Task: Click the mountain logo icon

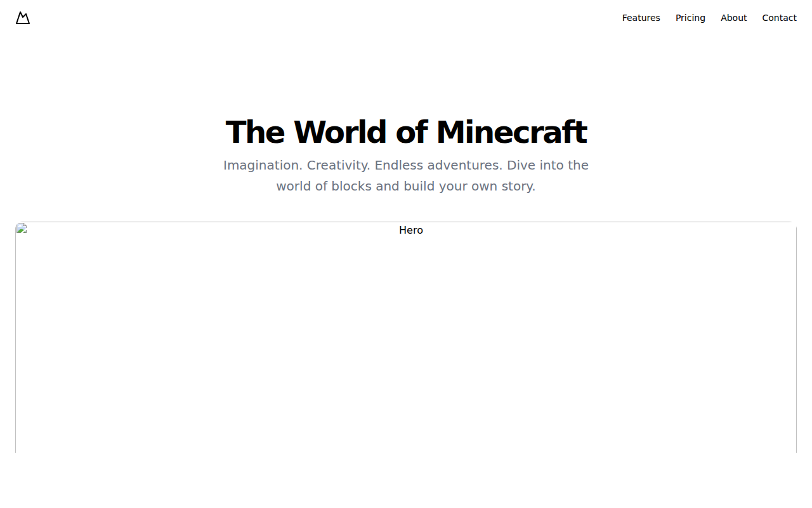Action: click(x=23, y=18)
